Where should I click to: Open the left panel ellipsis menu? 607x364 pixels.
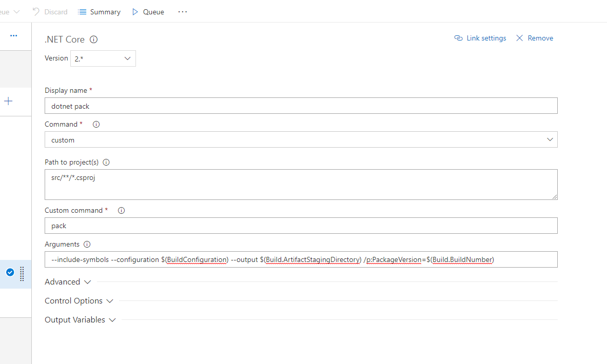tap(13, 35)
